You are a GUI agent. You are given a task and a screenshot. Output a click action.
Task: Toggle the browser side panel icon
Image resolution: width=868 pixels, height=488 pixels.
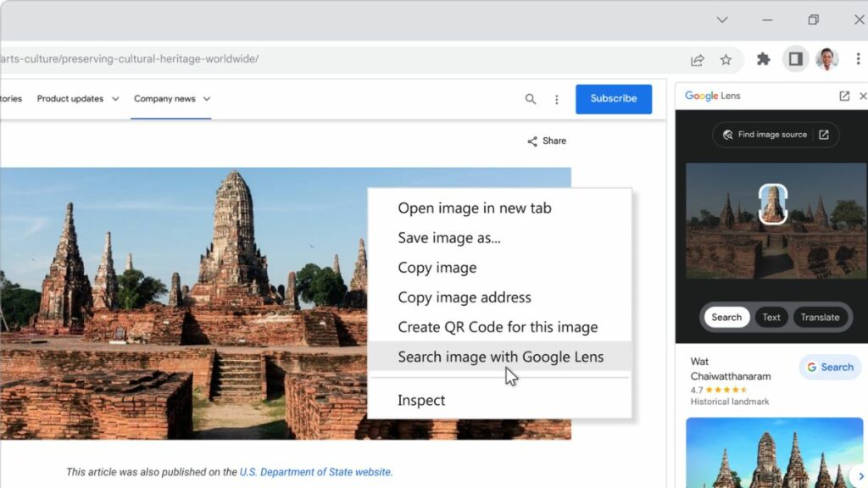click(795, 59)
